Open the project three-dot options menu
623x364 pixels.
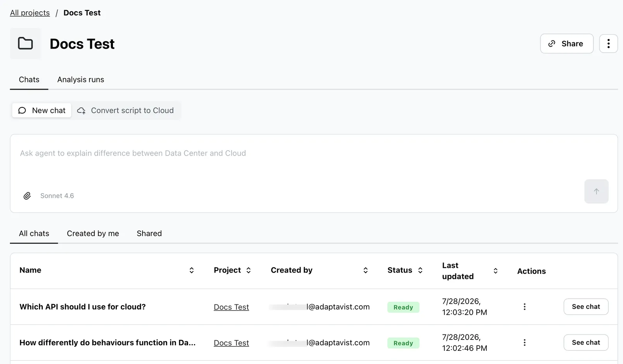608,44
